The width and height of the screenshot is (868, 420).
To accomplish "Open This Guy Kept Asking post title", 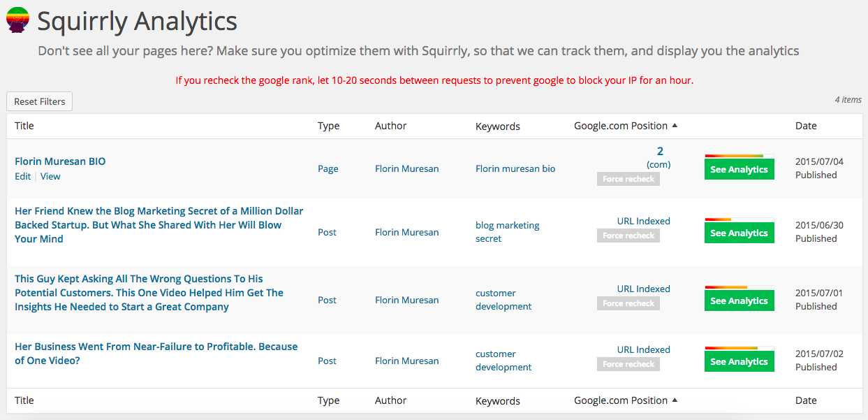I will click(x=149, y=293).
